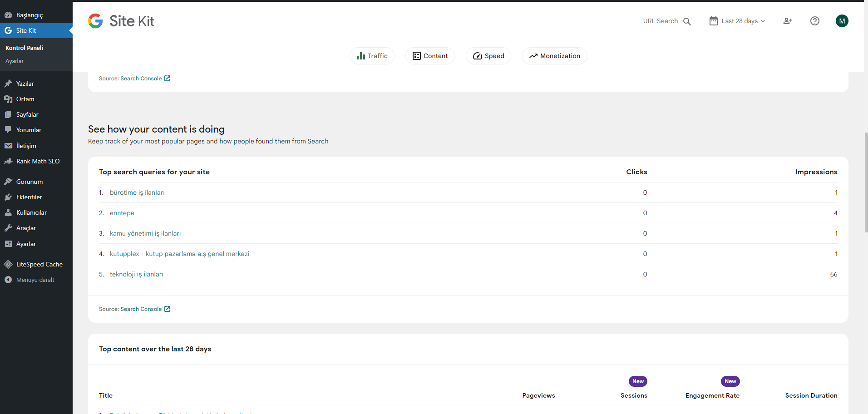
Task: Click the impressions value 4 for enntepe
Action: pos(836,213)
